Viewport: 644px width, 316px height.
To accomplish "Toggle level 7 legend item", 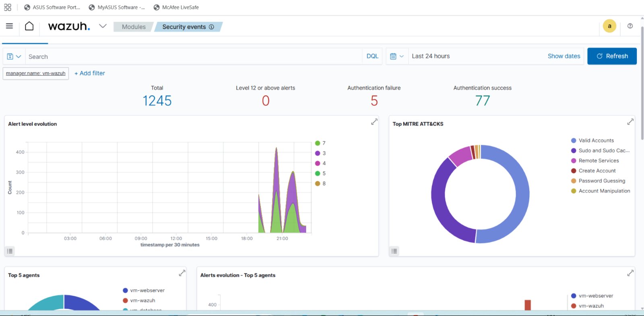I will point(320,143).
